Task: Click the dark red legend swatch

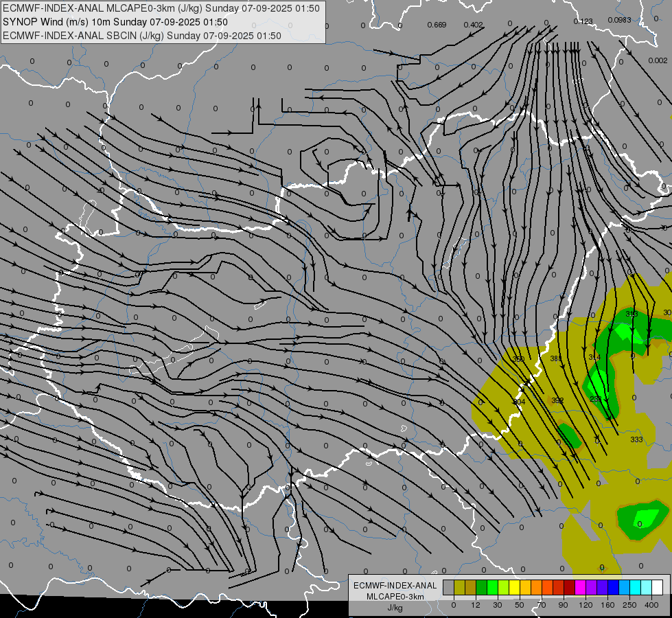Action: [570, 587]
